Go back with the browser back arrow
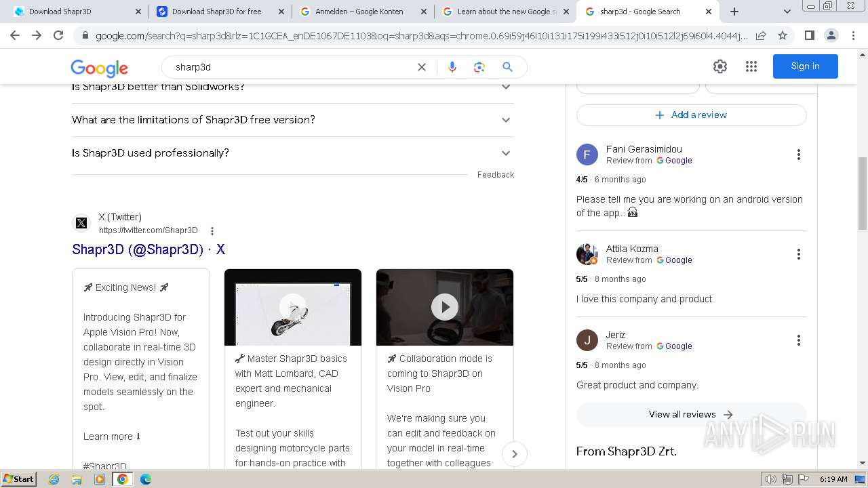Screen dimensions: 868x488 pos(15,35)
